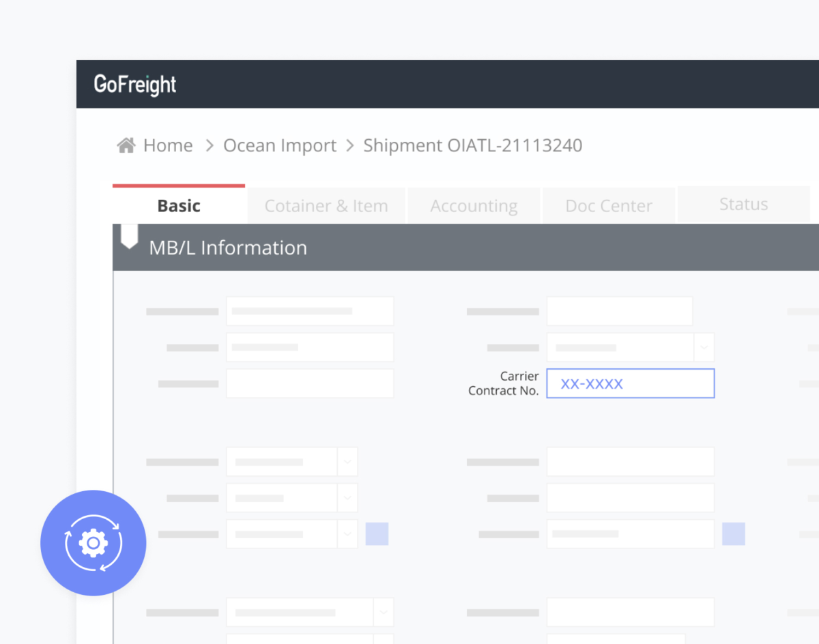This screenshot has height=644, width=819.
Task: Click the blue square beside the left dropdown
Action: point(377,533)
